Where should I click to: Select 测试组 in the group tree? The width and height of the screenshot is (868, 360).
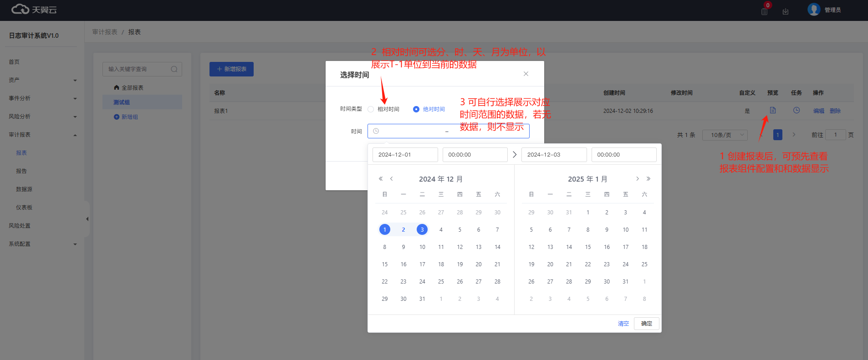pos(142,102)
